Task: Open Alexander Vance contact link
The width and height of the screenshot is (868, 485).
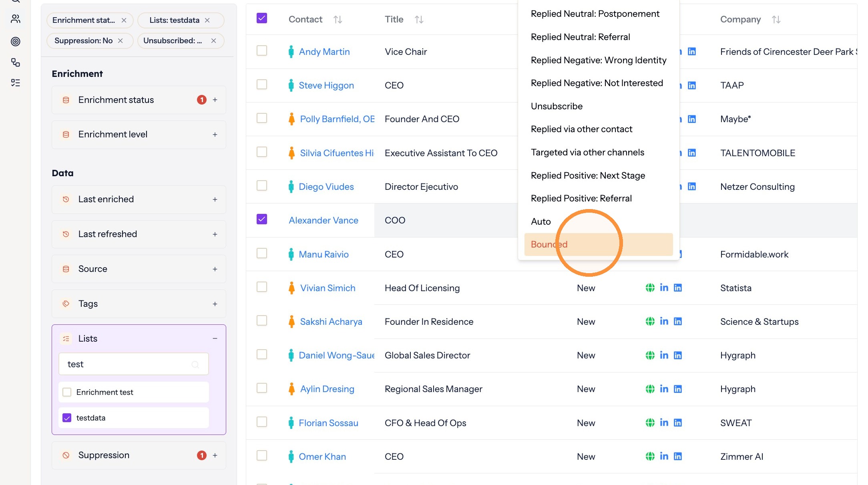Action: [x=323, y=220]
